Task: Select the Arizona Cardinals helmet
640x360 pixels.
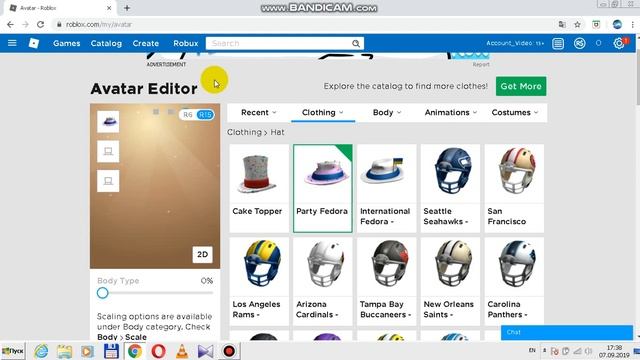Action: [322, 281]
